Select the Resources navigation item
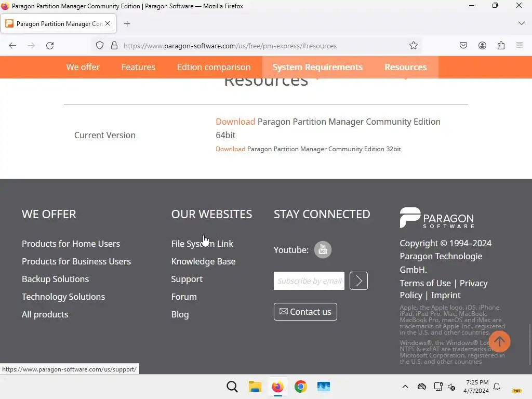532x399 pixels. (406, 67)
